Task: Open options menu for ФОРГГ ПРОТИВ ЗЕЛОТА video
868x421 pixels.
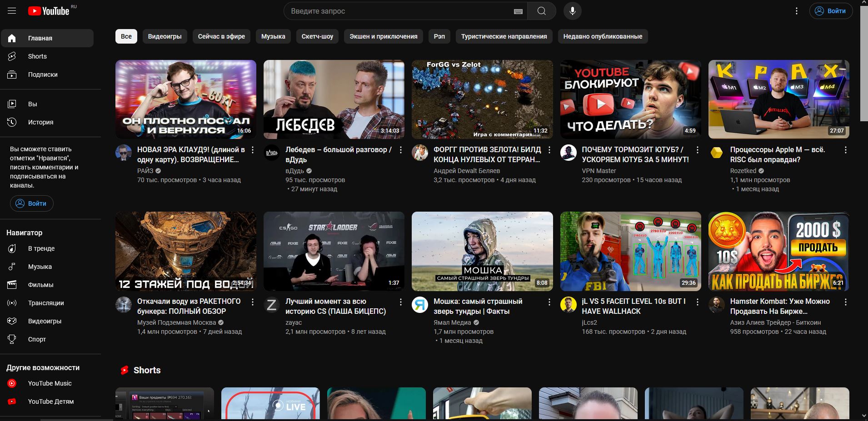Action: (549, 150)
